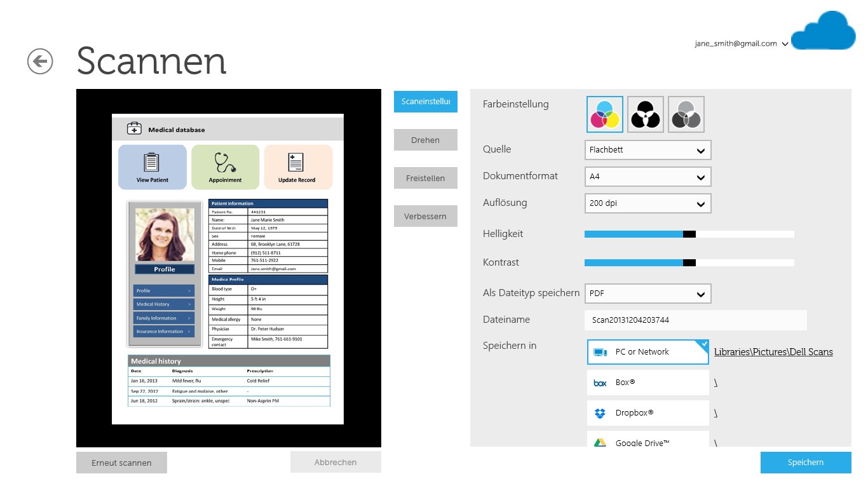This screenshot has width=868, height=488.
Task: Open the Quelle dropdown showing Flachbett
Action: (x=648, y=150)
